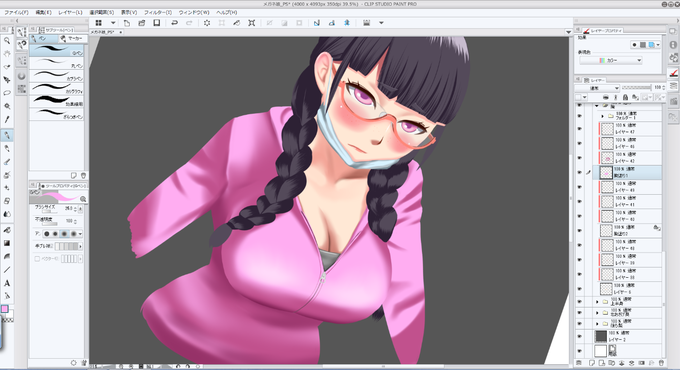This screenshot has height=370, width=680.
Task: Click the New raster layer icon
Action: pos(591,363)
